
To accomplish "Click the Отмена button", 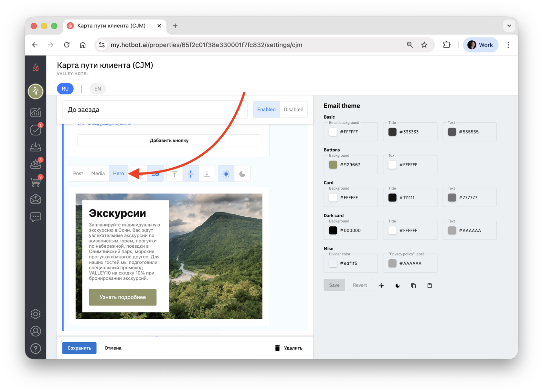I will (x=113, y=348).
